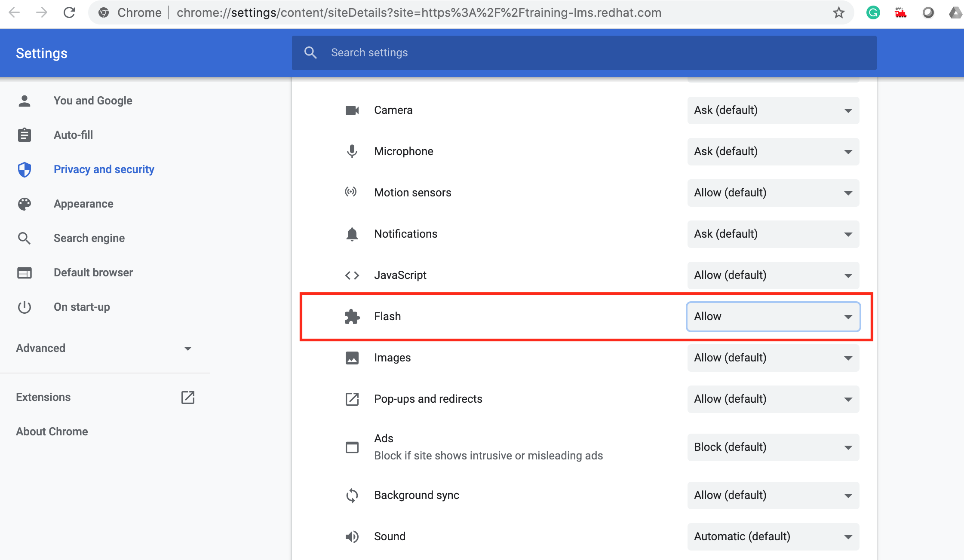Click the browser back arrow
This screenshot has height=560, width=964.
pyautogui.click(x=14, y=12)
